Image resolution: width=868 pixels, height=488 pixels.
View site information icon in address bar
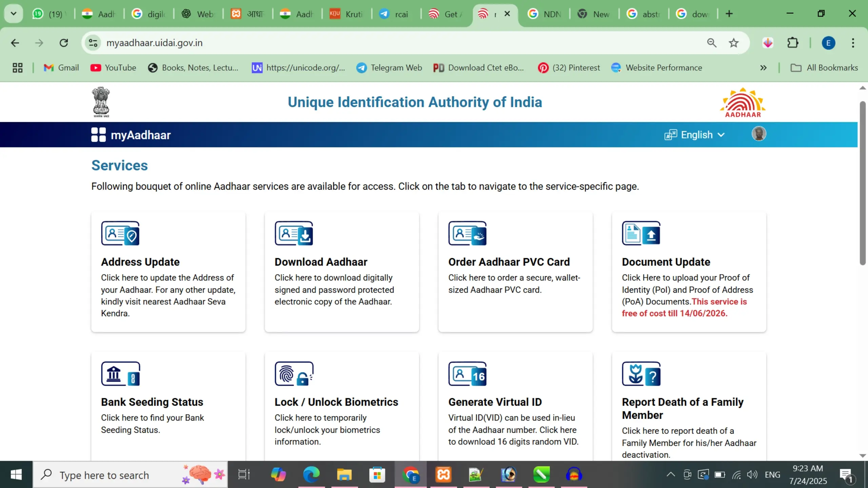(x=93, y=43)
